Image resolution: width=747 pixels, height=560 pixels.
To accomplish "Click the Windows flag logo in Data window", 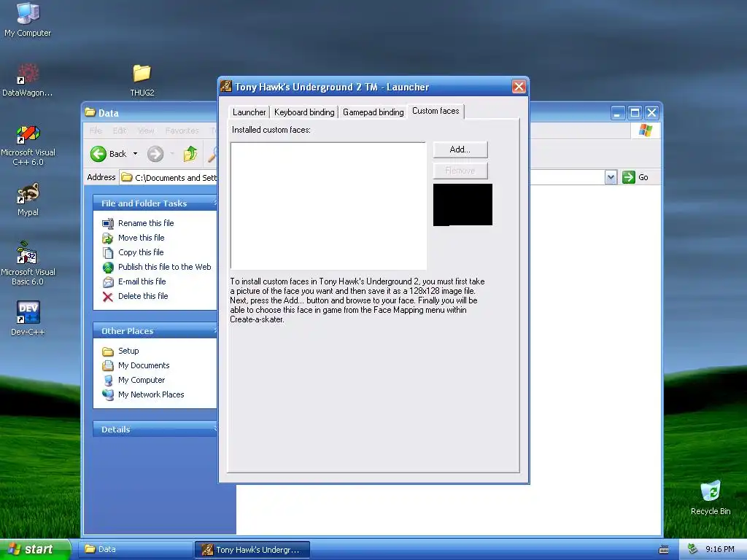I will (646, 130).
